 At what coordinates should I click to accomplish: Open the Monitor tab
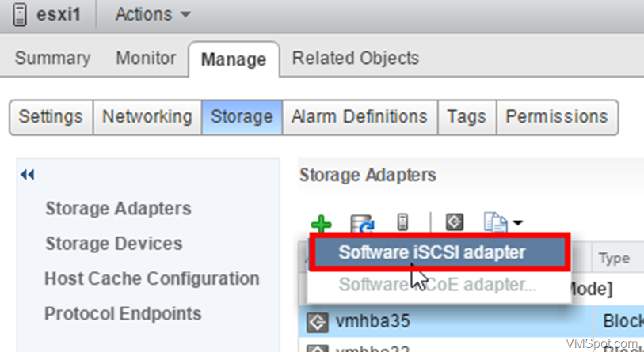pos(146,58)
